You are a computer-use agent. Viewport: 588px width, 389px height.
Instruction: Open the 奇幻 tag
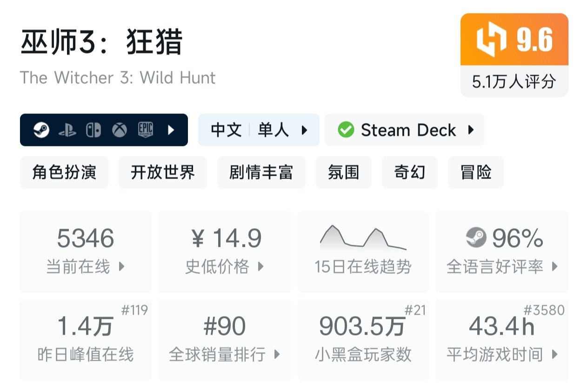tap(409, 172)
